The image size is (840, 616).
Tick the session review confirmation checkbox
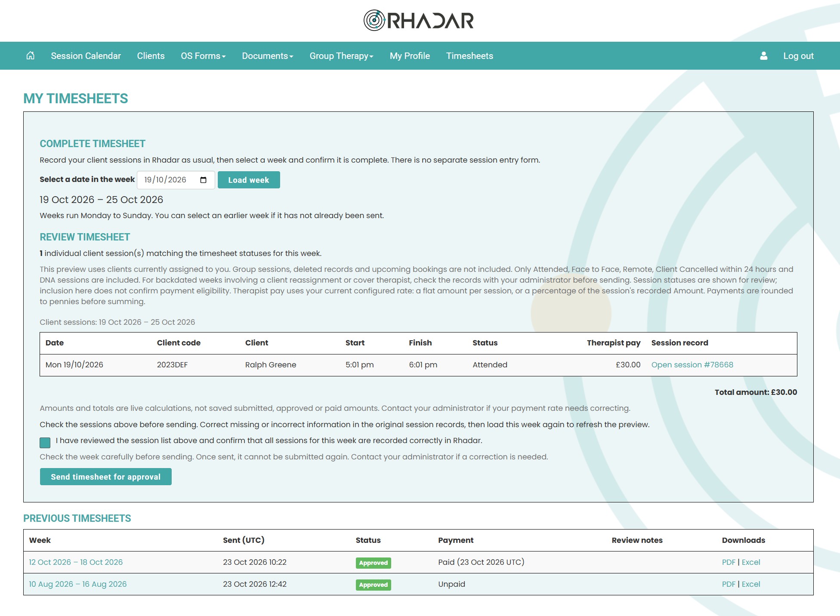[x=45, y=442]
